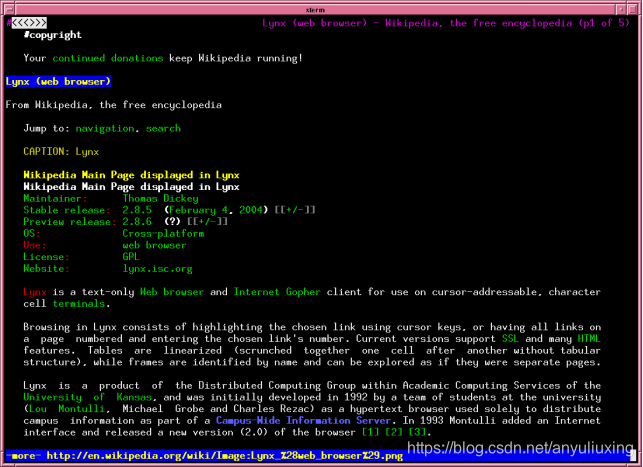Open the 'OS:' label link
This screenshot has height=467, width=643.
coord(32,234)
